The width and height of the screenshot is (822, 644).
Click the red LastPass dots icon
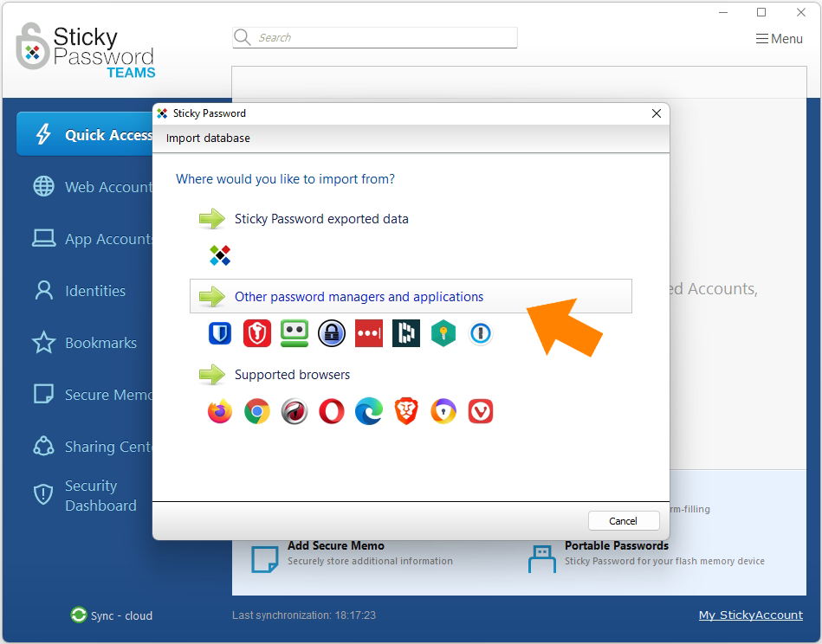pos(368,333)
